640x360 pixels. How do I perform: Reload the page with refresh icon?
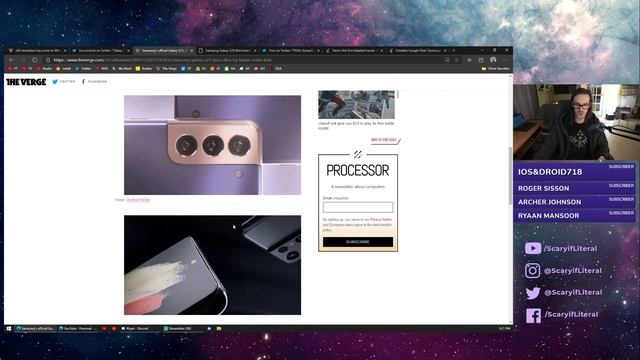pyautogui.click(x=35, y=60)
